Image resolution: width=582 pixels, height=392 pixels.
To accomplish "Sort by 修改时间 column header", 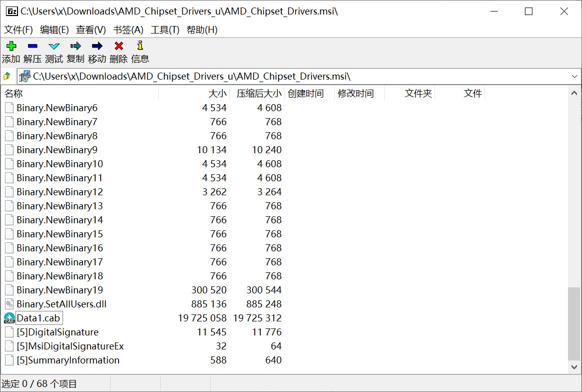I will point(359,93).
